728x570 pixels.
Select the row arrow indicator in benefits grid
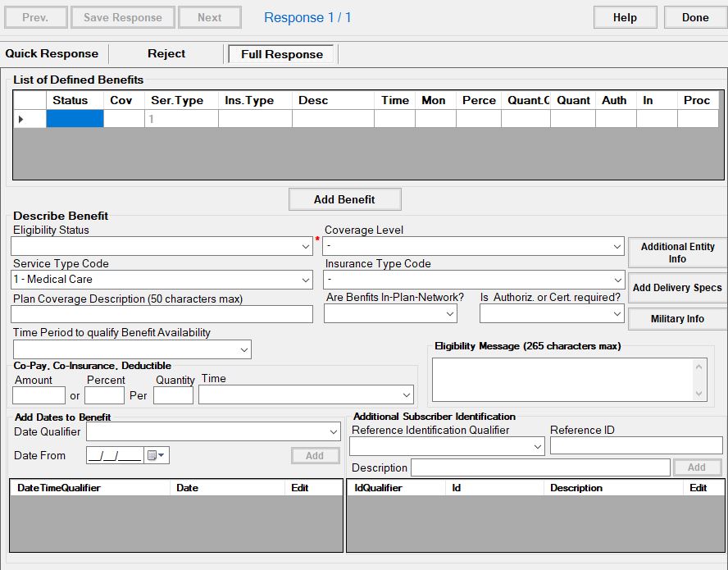tap(20, 120)
